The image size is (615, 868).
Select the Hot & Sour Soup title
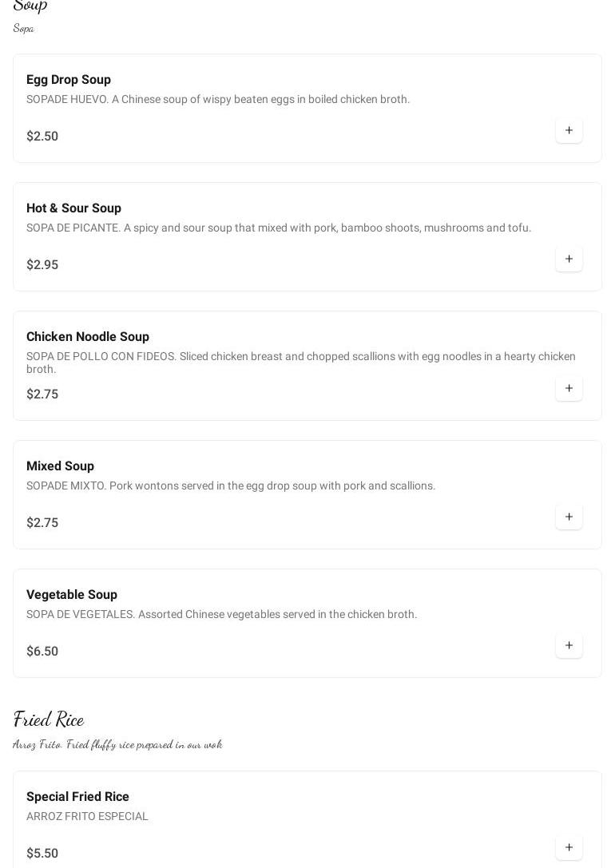[73, 208]
